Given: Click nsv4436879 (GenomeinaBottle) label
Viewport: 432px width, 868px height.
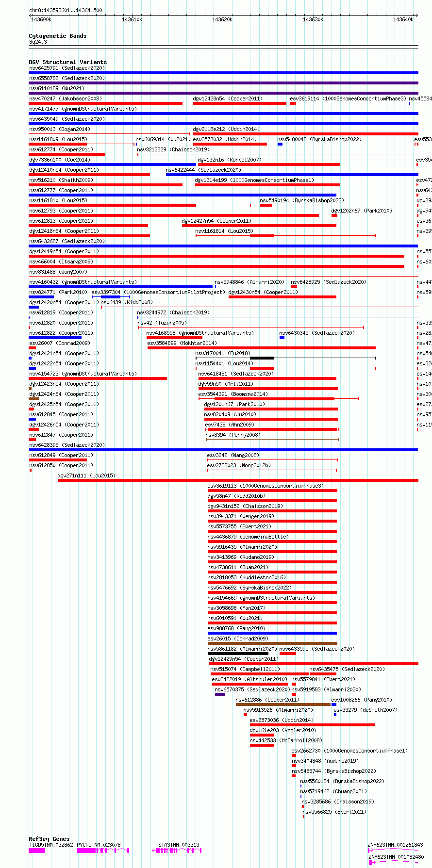Looking at the screenshot, I should (x=249, y=537).
